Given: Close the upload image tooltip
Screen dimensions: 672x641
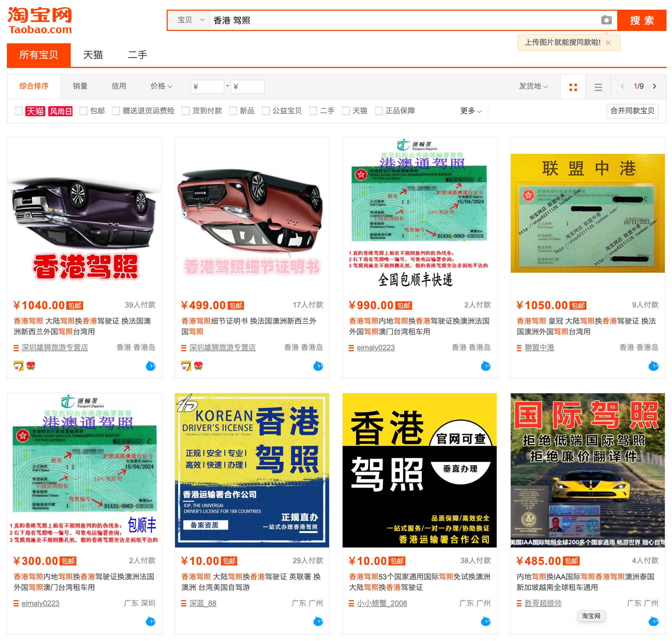Looking at the screenshot, I should click(x=608, y=43).
